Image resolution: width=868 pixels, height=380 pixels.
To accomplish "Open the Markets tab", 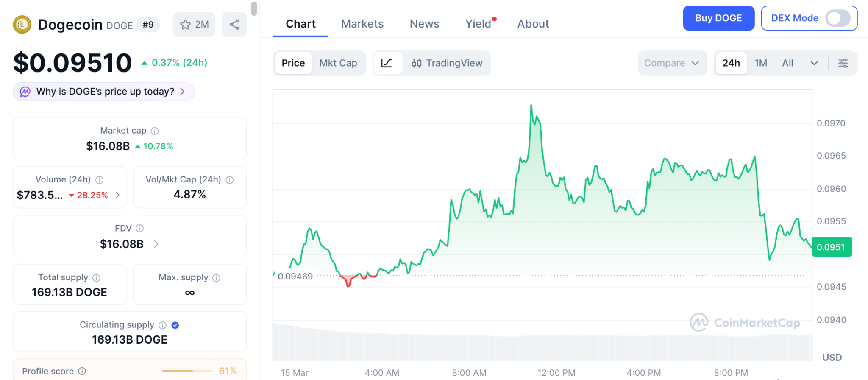I will [362, 24].
